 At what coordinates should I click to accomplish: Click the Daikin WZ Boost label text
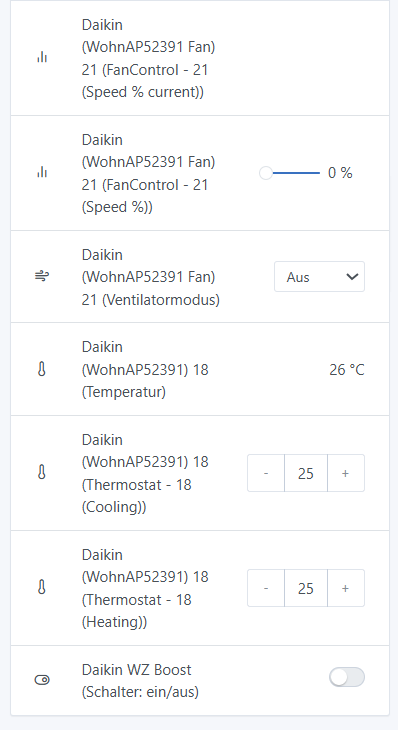click(x=140, y=681)
